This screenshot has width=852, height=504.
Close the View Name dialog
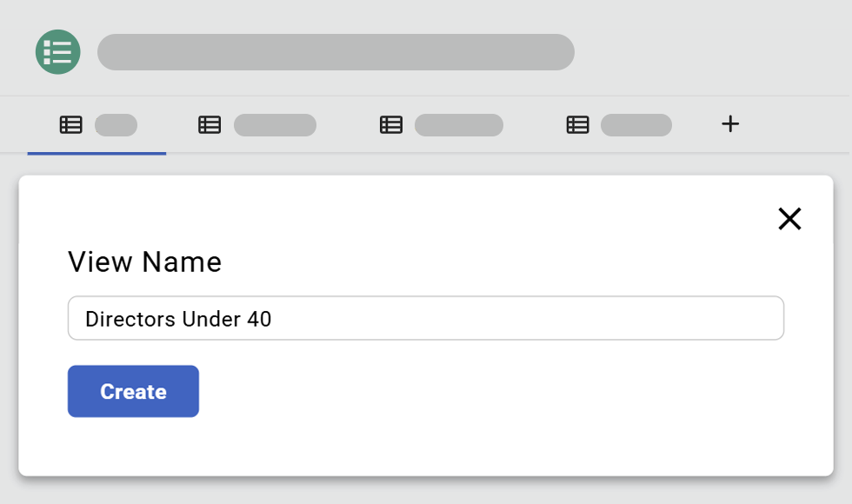[x=789, y=219]
